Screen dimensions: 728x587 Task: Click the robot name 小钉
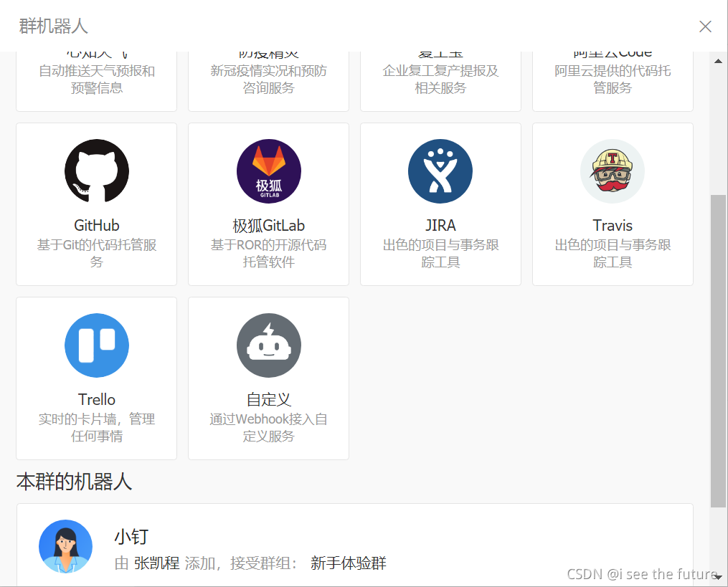tap(131, 536)
